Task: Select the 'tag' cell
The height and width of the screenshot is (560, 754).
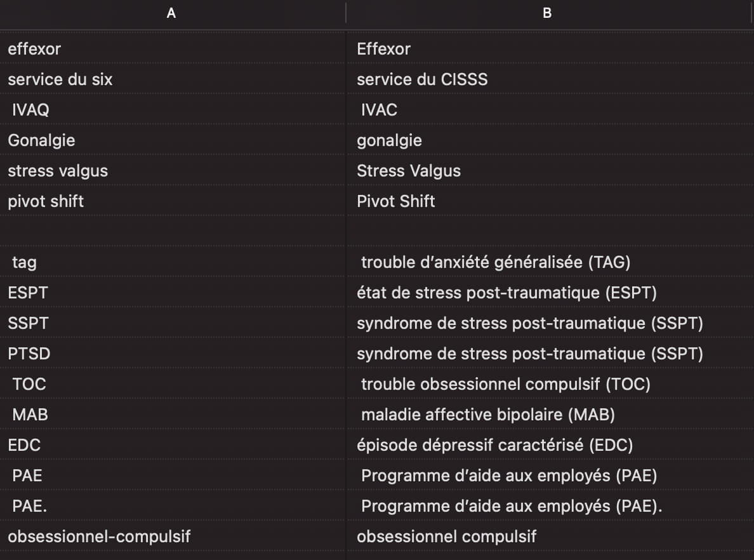Action: 24,262
